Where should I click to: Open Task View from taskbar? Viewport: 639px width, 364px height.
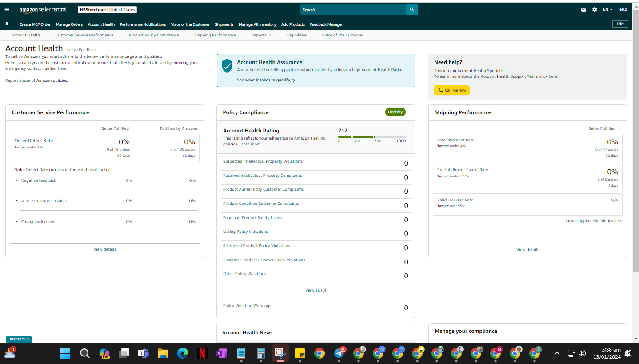pyautogui.click(x=124, y=353)
